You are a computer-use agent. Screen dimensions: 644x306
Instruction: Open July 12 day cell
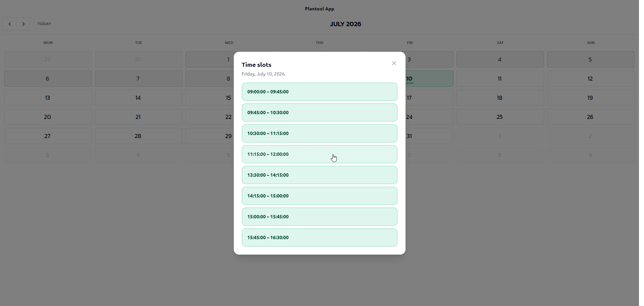(x=591, y=79)
